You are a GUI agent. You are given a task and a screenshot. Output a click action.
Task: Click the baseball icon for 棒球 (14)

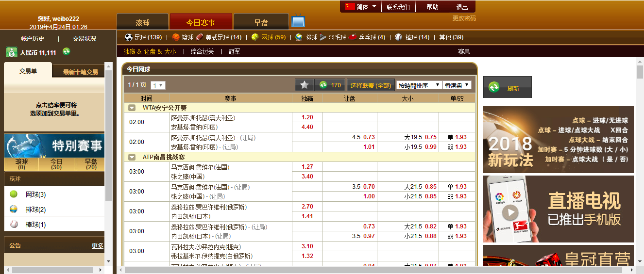399,37
